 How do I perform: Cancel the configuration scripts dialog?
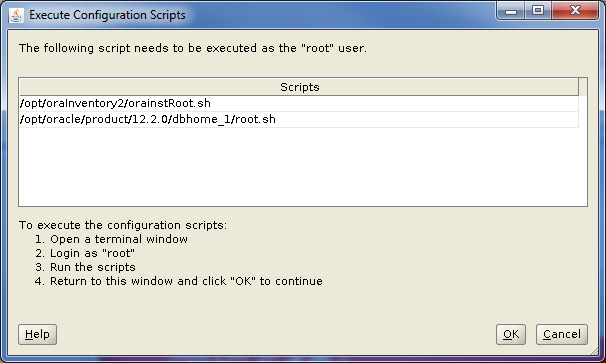(562, 334)
